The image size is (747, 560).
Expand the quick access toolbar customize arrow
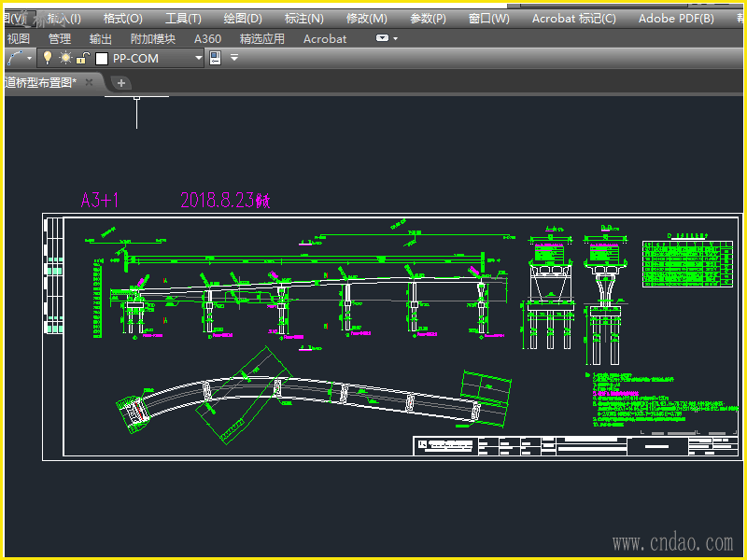[x=234, y=58]
